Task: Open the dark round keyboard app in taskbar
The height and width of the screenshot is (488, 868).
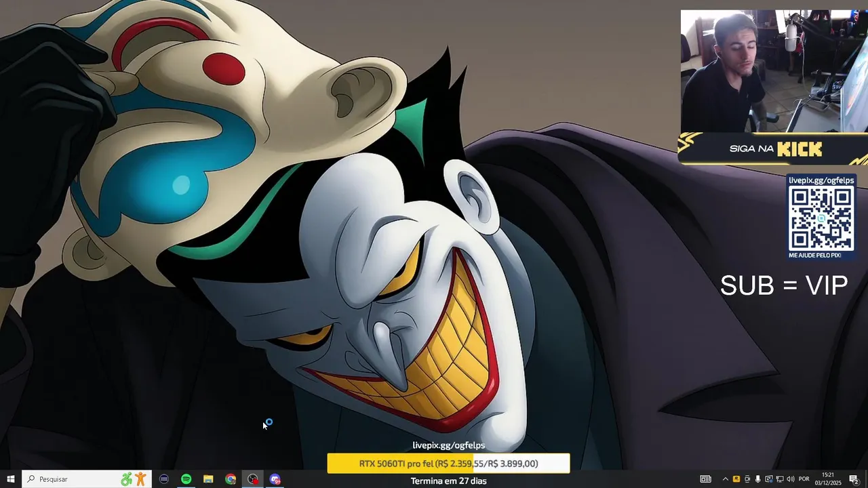Action: point(163,479)
